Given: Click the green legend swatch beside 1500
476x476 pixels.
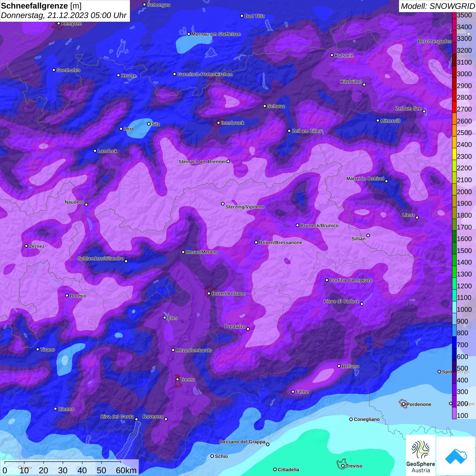Looking at the screenshot, I should coord(454,248).
